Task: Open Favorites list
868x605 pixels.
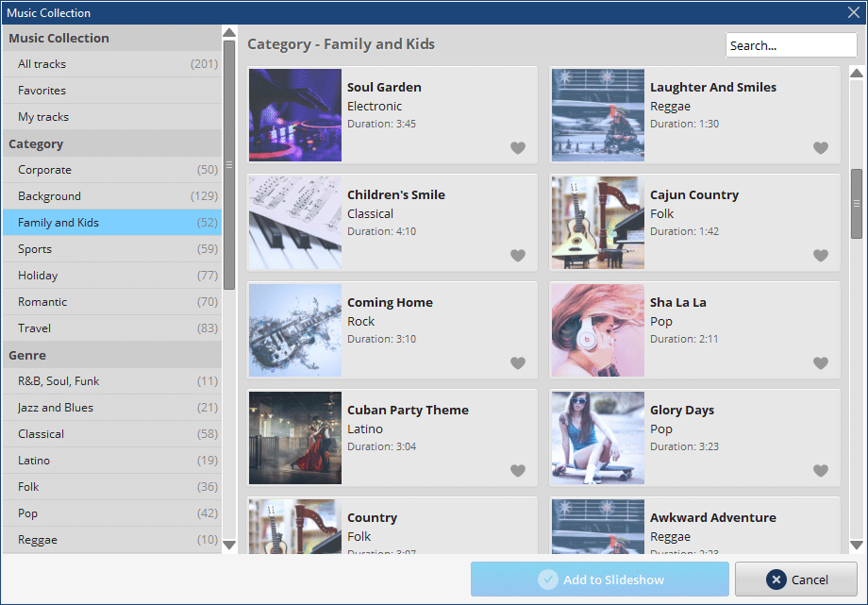Action: tap(112, 91)
